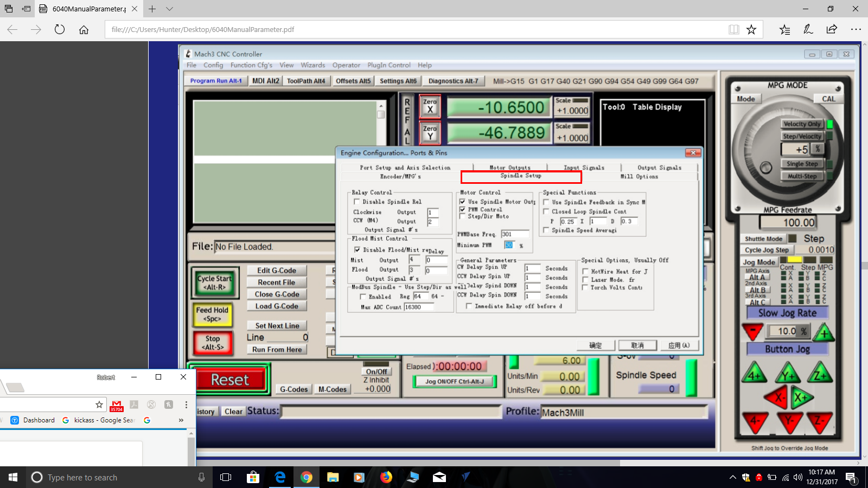Open MDI Alt2 screen tab

[x=266, y=81]
